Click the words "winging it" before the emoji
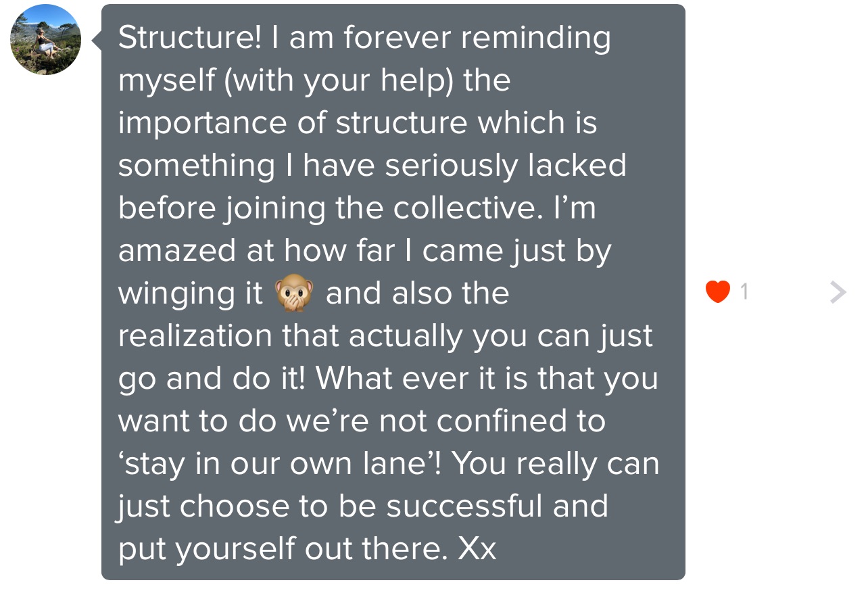The height and width of the screenshot is (591, 868). coord(191,293)
